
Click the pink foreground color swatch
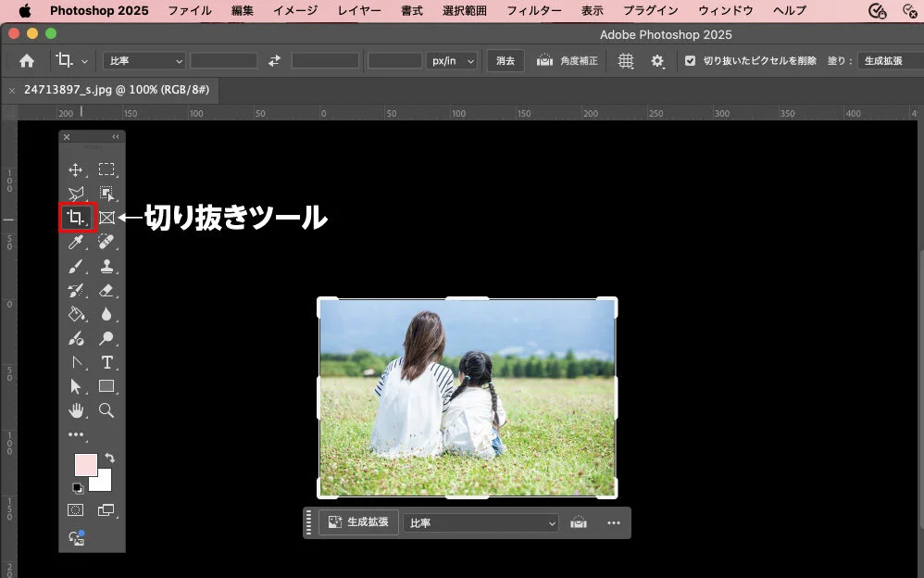(x=85, y=464)
